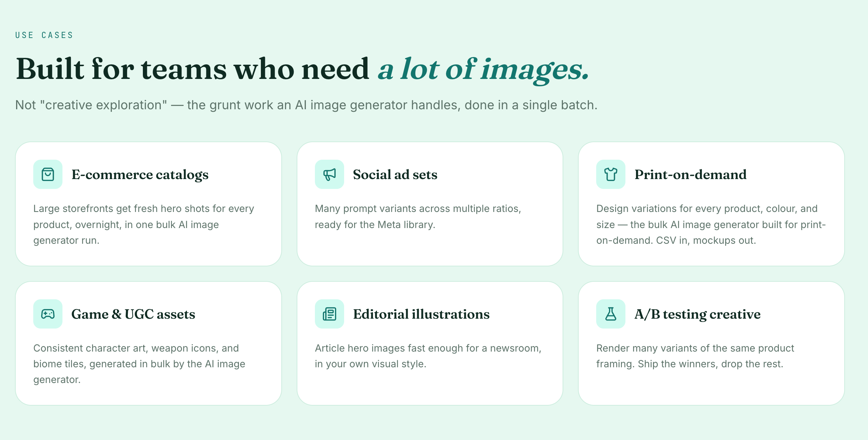Click the description 'Render many variants of the same product'

(695, 356)
